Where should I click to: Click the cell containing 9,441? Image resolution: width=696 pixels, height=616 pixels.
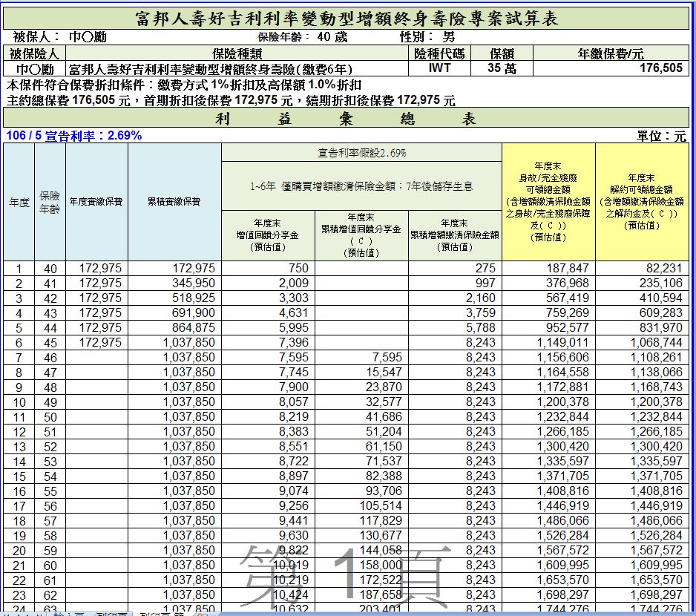point(268,520)
